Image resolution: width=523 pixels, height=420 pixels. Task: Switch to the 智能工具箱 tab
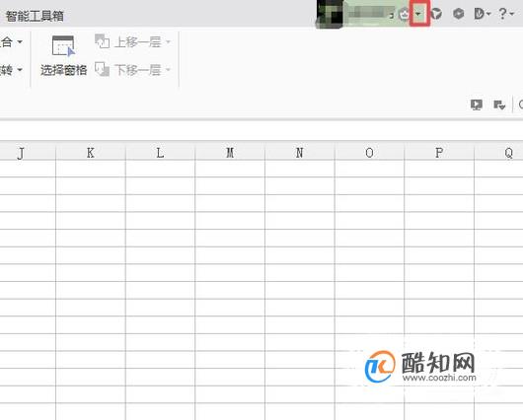(x=35, y=16)
